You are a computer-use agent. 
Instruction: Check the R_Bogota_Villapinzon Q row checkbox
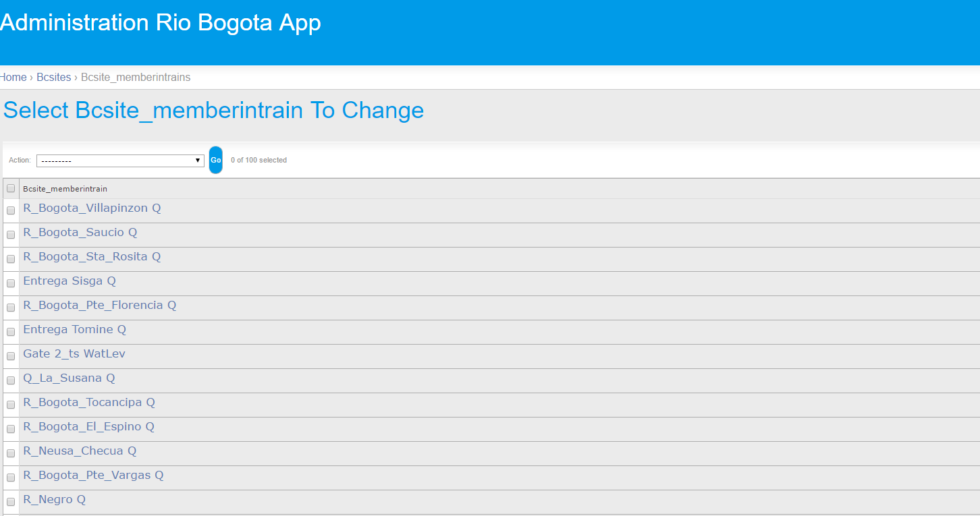pos(11,210)
